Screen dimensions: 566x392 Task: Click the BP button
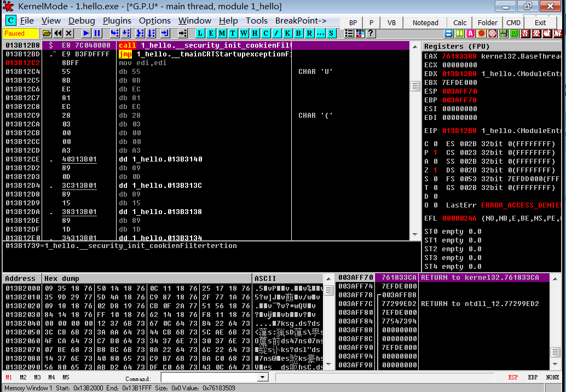pos(353,23)
